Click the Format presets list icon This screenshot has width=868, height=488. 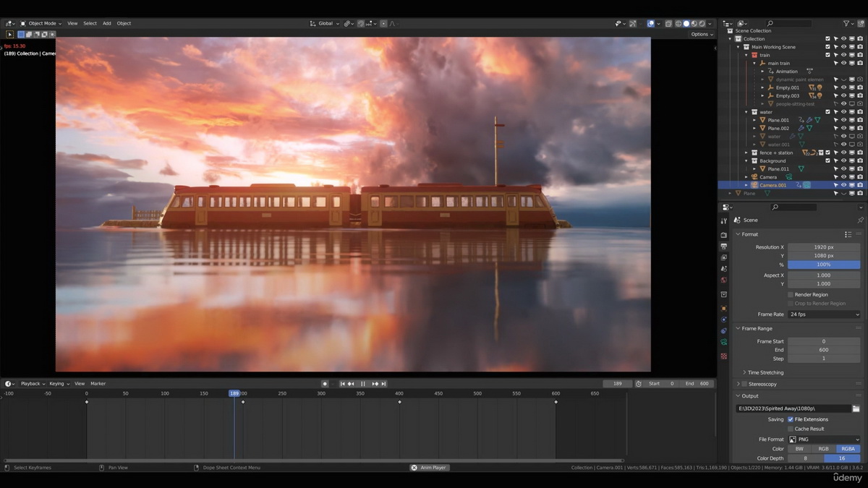click(x=848, y=234)
